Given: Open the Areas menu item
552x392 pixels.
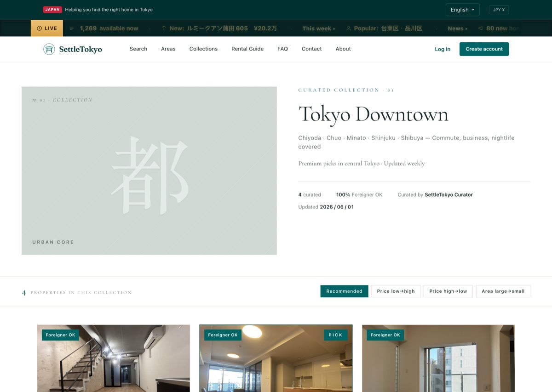Looking at the screenshot, I should click(168, 49).
